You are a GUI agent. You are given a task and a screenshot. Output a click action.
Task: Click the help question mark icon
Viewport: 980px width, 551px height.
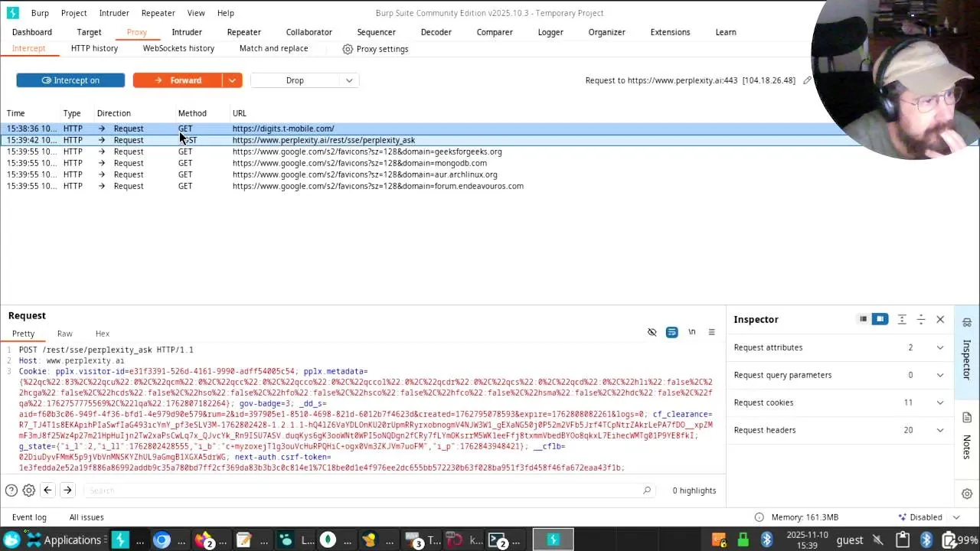click(11, 491)
